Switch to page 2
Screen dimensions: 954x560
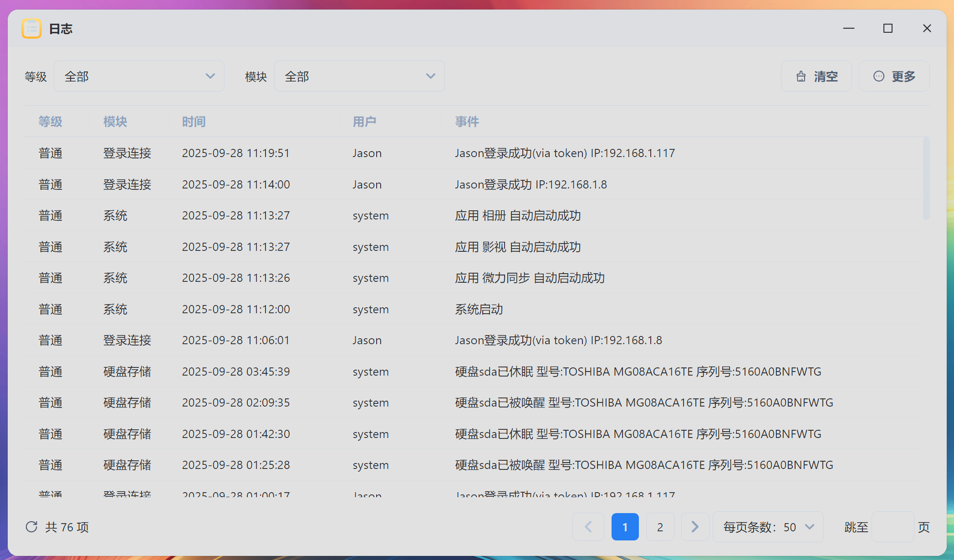coord(660,527)
